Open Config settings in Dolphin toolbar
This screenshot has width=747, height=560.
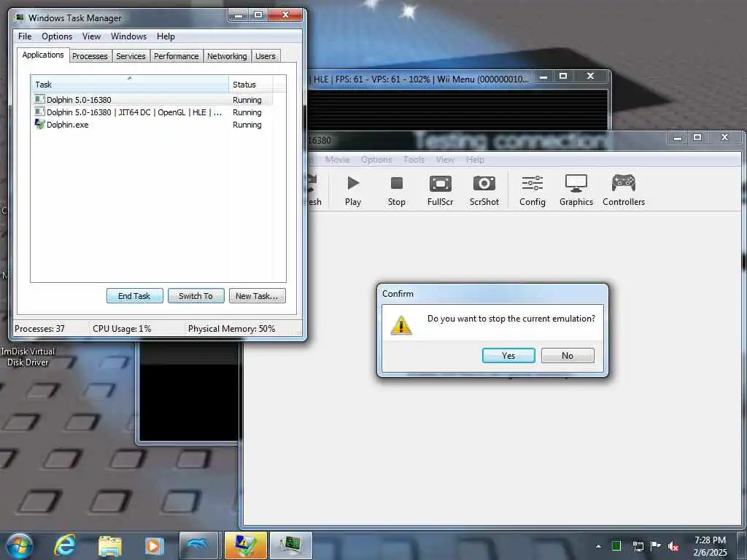pyautogui.click(x=532, y=190)
